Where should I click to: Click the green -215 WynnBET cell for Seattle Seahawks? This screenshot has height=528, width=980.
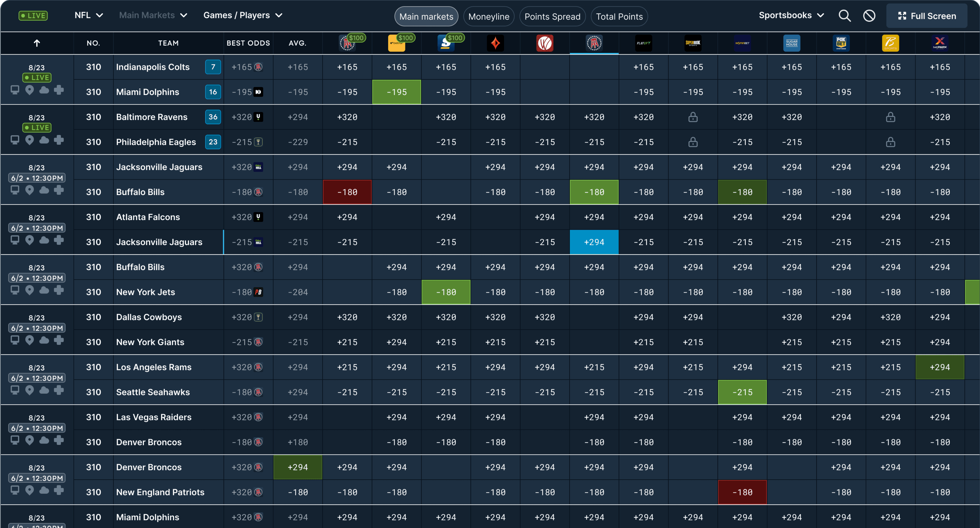[742, 392]
